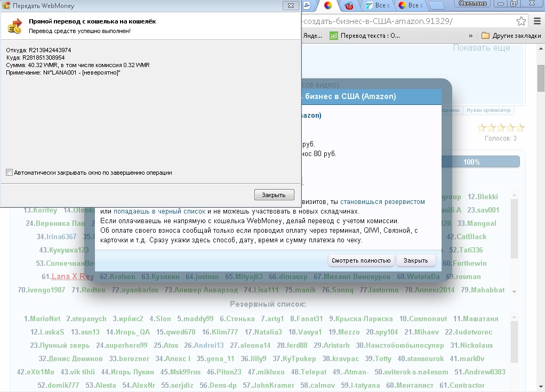Open the Перевод текста bookmark
The width and height of the screenshot is (545, 392).
point(365,36)
